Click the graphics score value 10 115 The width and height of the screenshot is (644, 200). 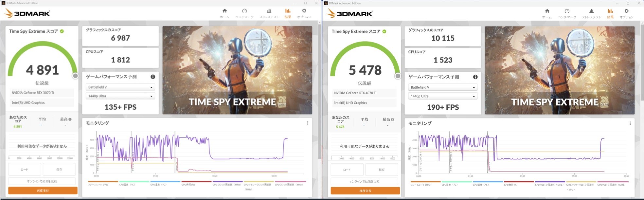pyautogui.click(x=443, y=38)
